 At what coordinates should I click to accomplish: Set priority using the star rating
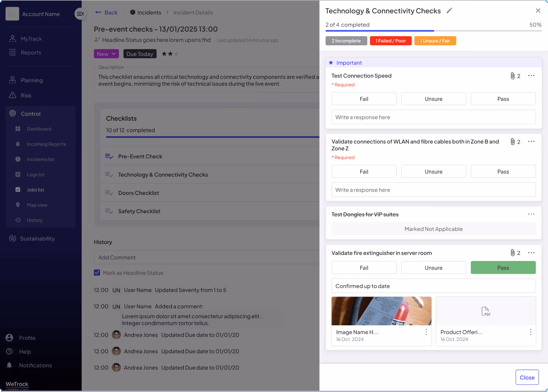pos(170,54)
